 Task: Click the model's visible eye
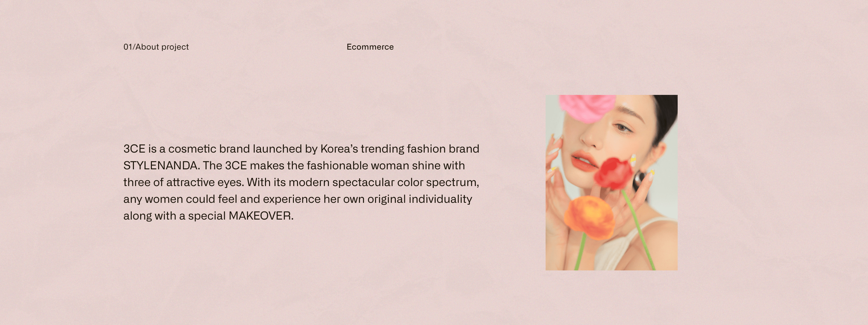pyautogui.click(x=622, y=127)
